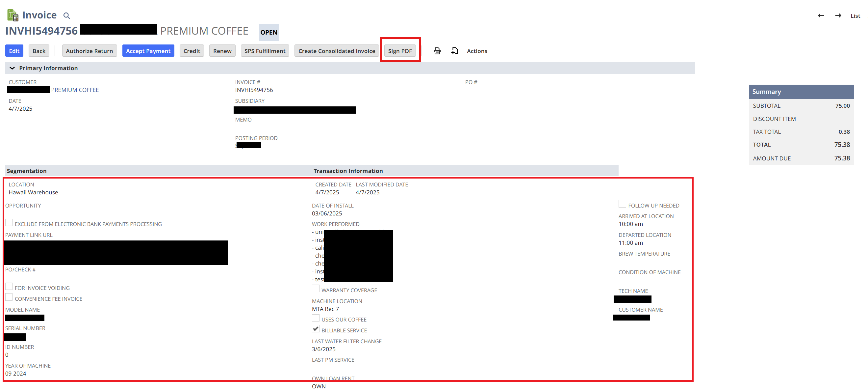Click the Edit button
The image size is (868, 392).
click(14, 51)
